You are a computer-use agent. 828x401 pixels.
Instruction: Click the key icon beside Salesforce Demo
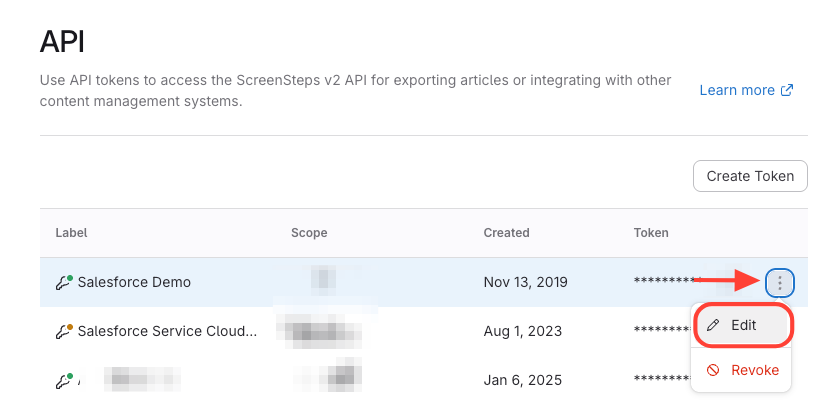(x=64, y=283)
